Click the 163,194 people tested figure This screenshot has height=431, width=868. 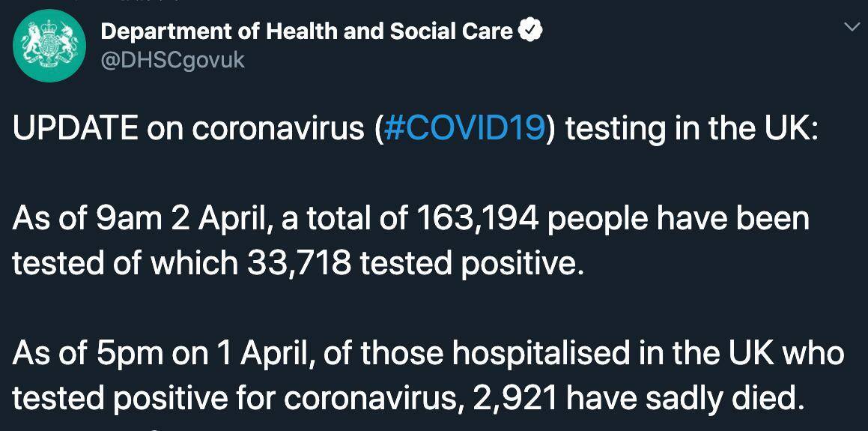pos(477,219)
